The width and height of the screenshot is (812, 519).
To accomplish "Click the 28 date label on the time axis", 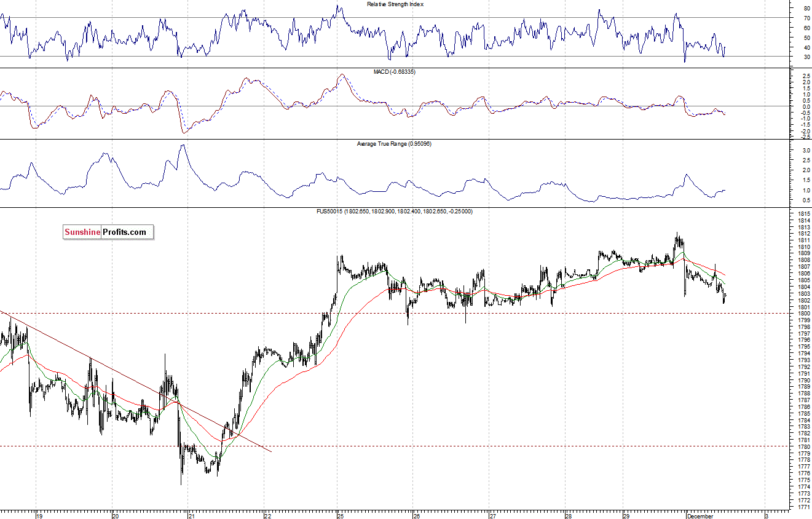I will [x=569, y=515].
